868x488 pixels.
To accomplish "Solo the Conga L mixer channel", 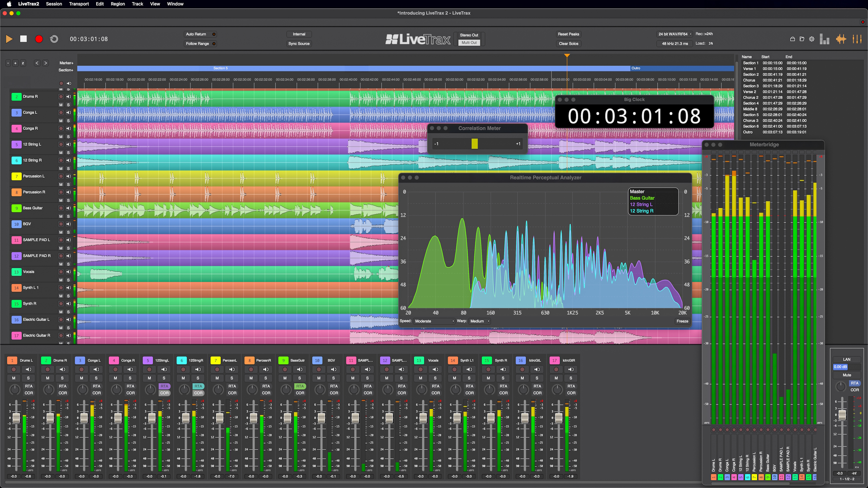I will pos(96,378).
